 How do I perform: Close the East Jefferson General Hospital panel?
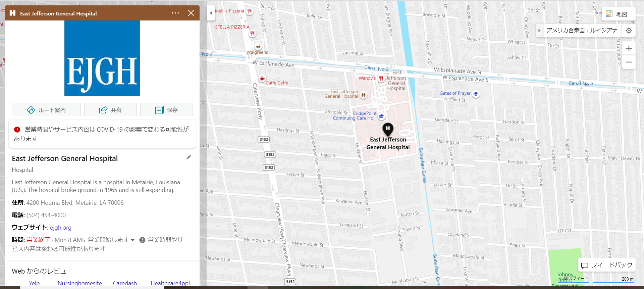pos(191,13)
